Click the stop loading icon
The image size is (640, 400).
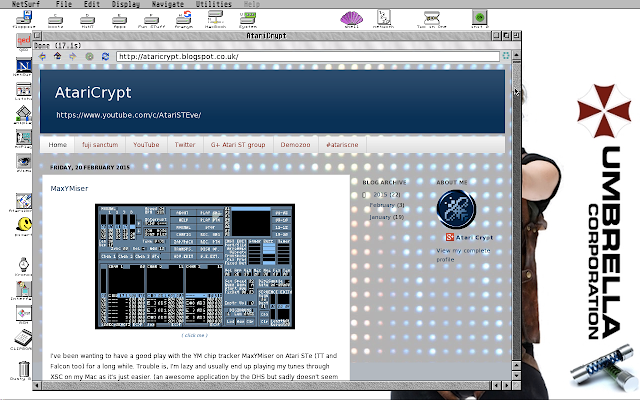(x=89, y=56)
